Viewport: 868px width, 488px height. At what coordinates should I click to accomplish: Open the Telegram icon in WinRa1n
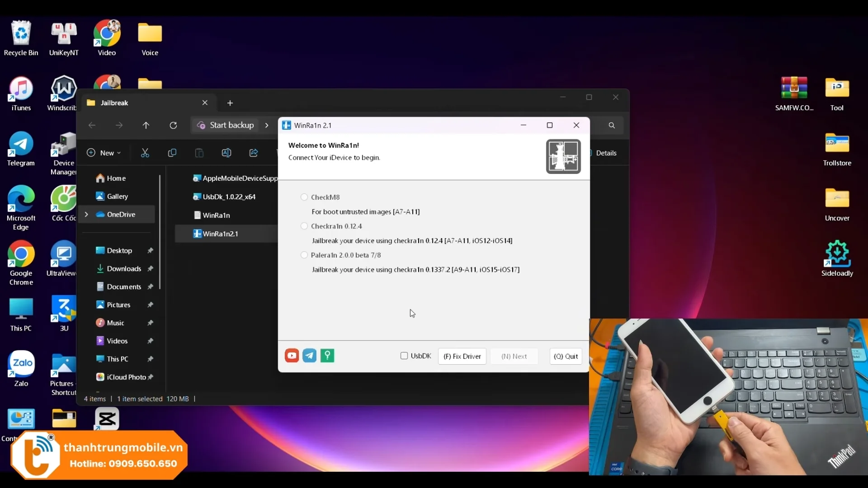[x=310, y=356]
